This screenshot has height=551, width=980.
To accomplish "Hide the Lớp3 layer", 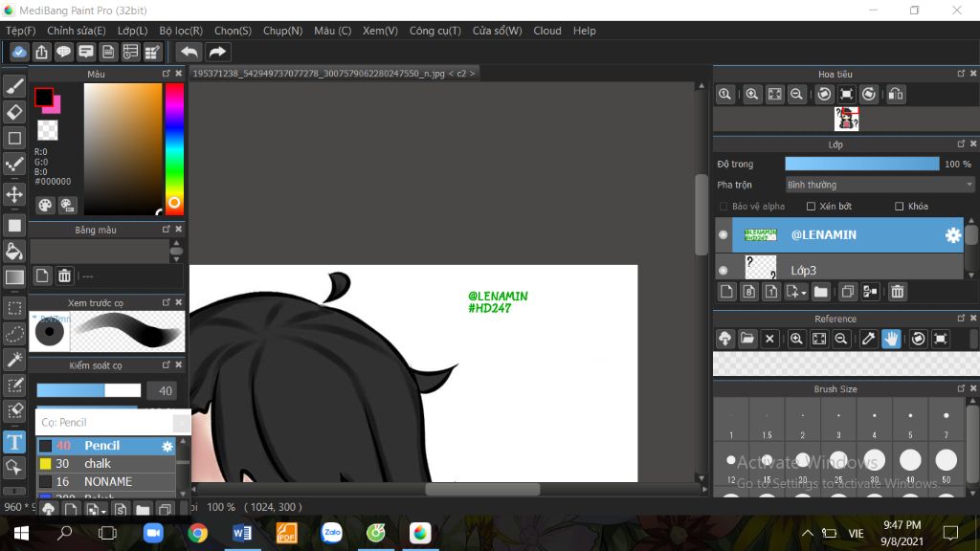I will 724,271.
